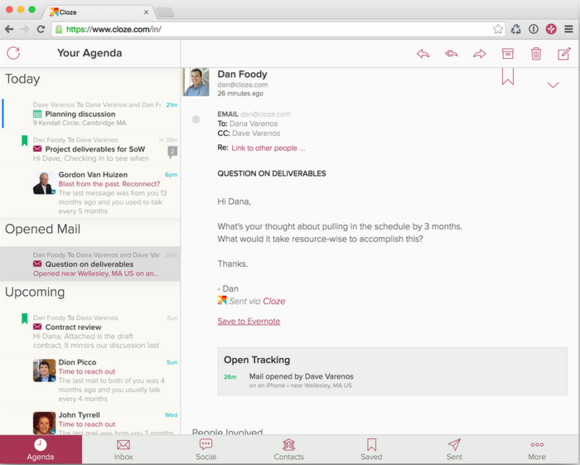
Task: Delete the email using trash icon
Action: tap(536, 54)
